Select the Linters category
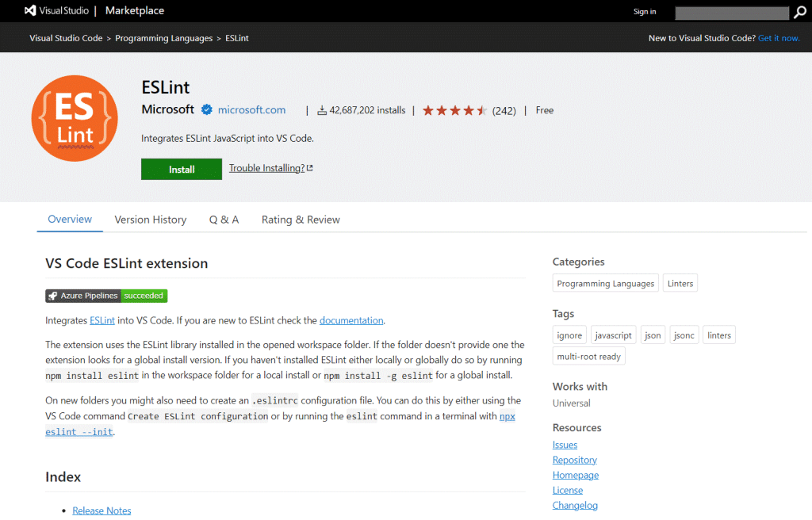This screenshot has width=812, height=520. (680, 283)
